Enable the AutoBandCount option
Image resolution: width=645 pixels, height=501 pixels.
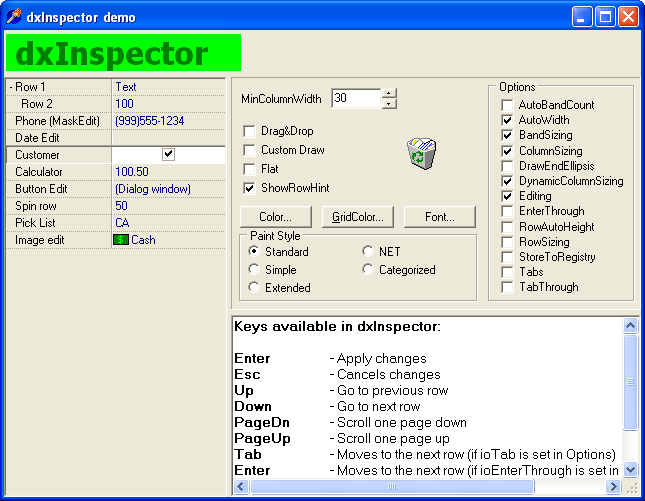[507, 105]
